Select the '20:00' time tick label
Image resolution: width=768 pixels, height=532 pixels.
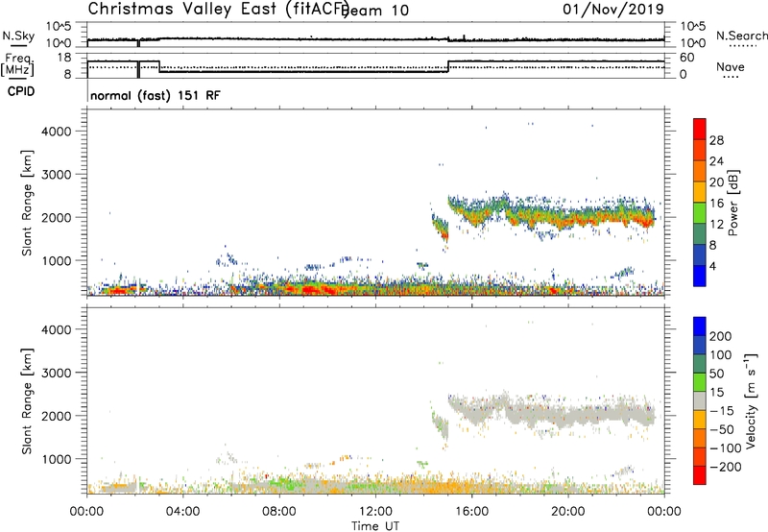pyautogui.click(x=568, y=512)
